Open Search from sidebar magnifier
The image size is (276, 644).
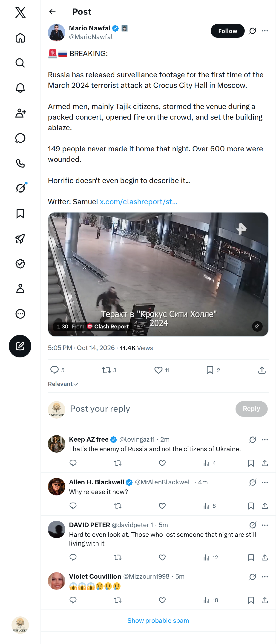pyautogui.click(x=20, y=63)
